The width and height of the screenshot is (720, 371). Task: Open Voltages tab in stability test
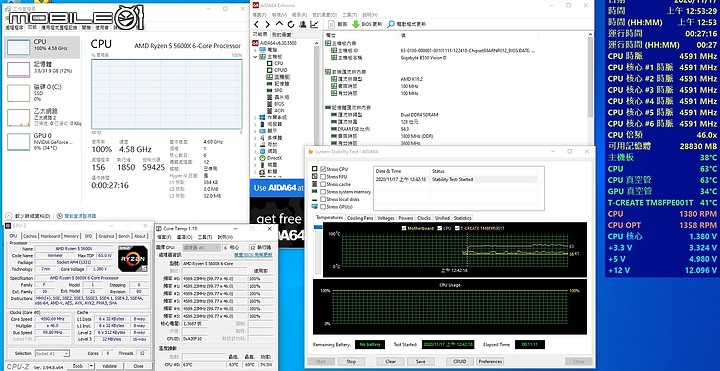(x=386, y=218)
